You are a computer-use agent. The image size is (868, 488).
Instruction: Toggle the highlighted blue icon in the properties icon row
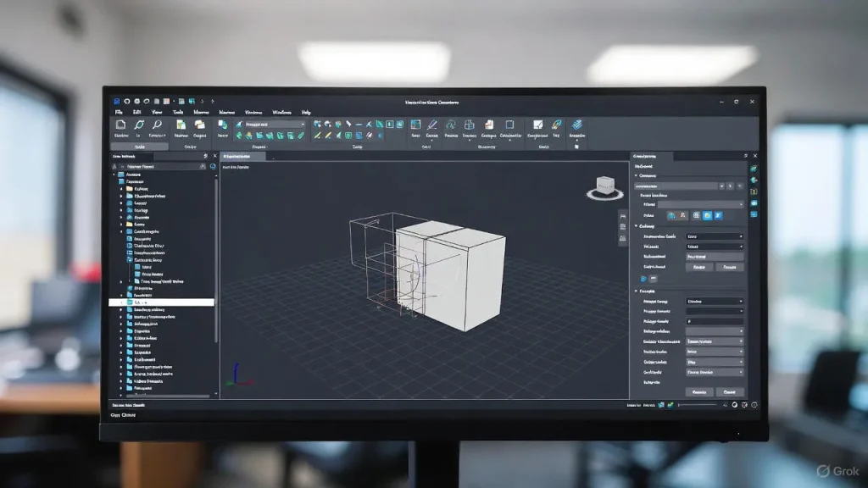tap(708, 216)
